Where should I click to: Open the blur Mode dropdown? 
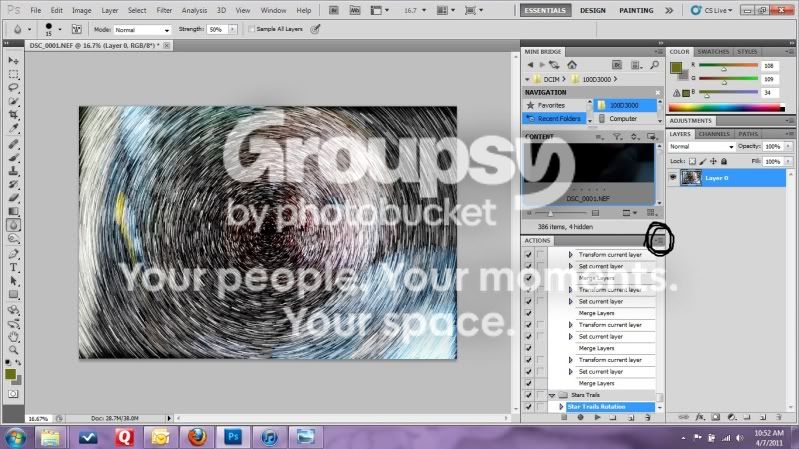(142, 30)
